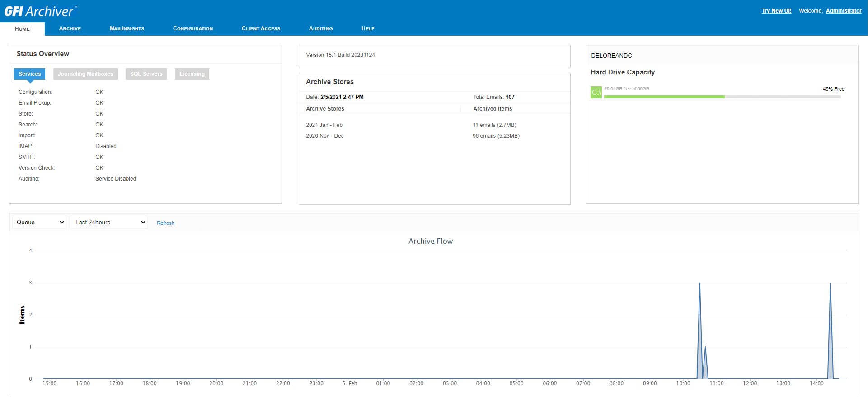Click the Email Pickup service label
The width and height of the screenshot is (868, 400).
[35, 103]
